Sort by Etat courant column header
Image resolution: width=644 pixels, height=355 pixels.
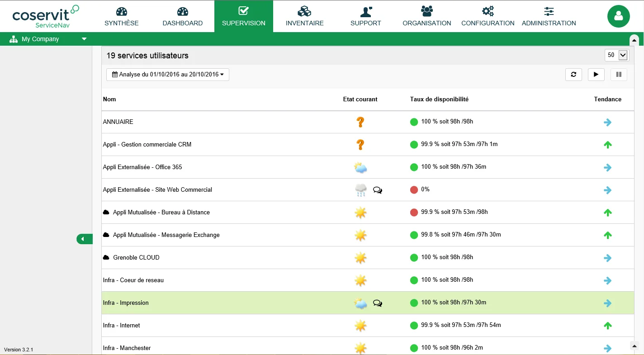point(360,99)
